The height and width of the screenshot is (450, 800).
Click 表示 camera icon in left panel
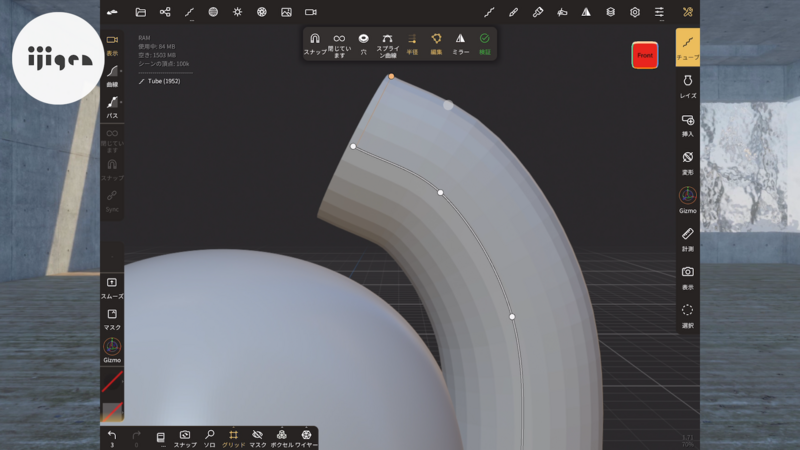click(x=112, y=45)
